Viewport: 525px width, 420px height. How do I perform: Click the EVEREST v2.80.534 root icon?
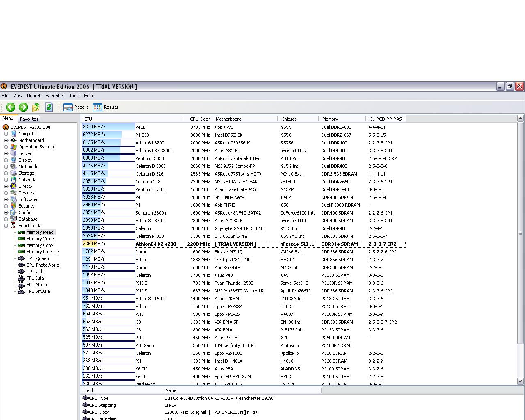tap(6, 127)
